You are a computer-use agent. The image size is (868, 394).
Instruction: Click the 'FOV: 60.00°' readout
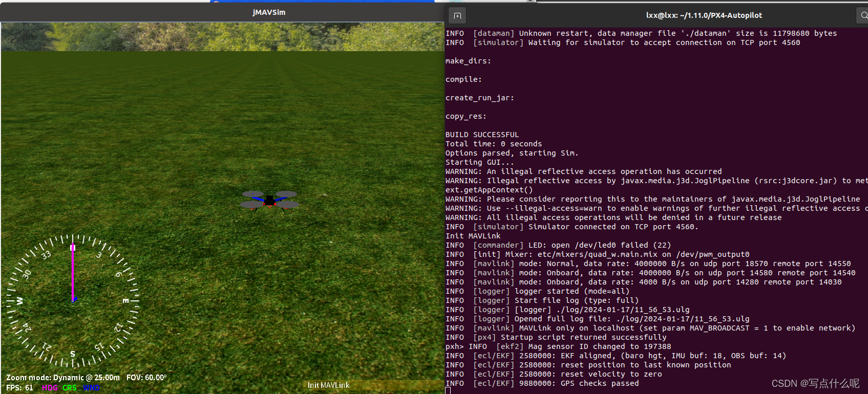pos(146,378)
